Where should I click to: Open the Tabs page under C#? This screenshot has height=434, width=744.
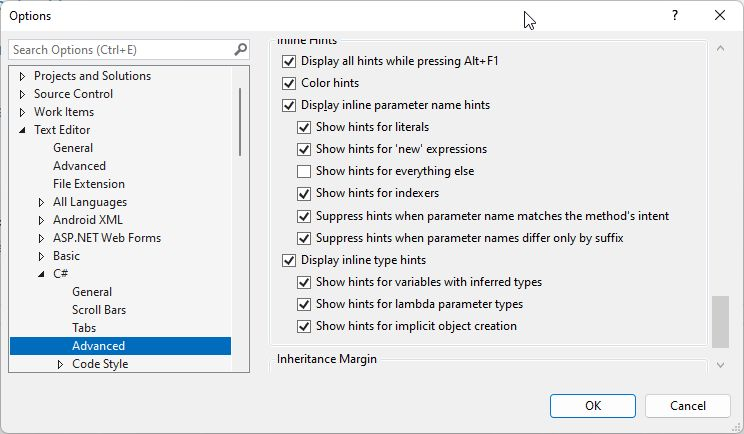tap(84, 328)
